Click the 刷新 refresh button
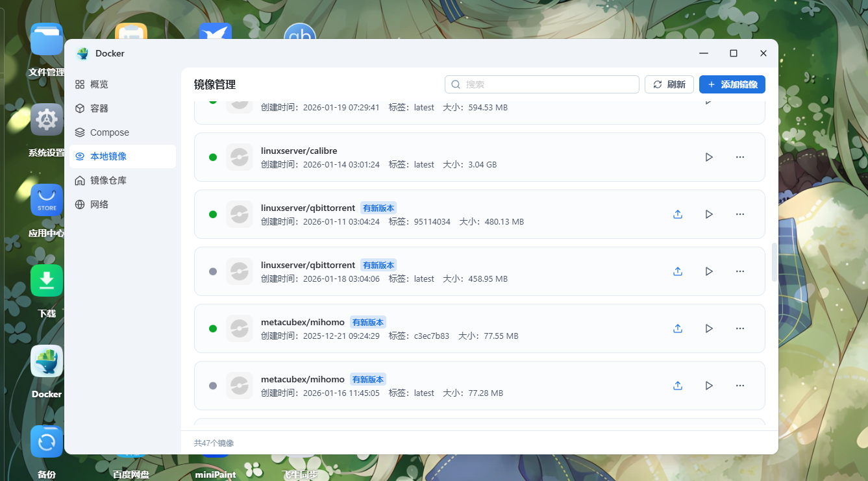868x481 pixels. tap(669, 84)
